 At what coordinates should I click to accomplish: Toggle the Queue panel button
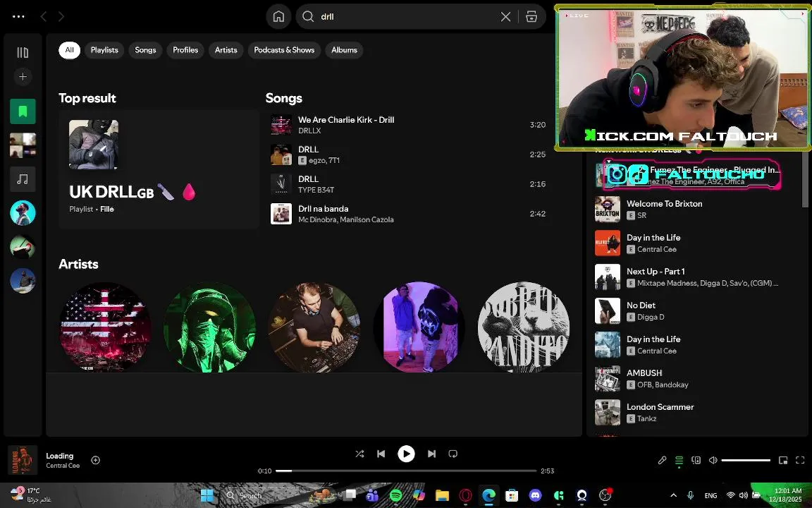tap(679, 460)
